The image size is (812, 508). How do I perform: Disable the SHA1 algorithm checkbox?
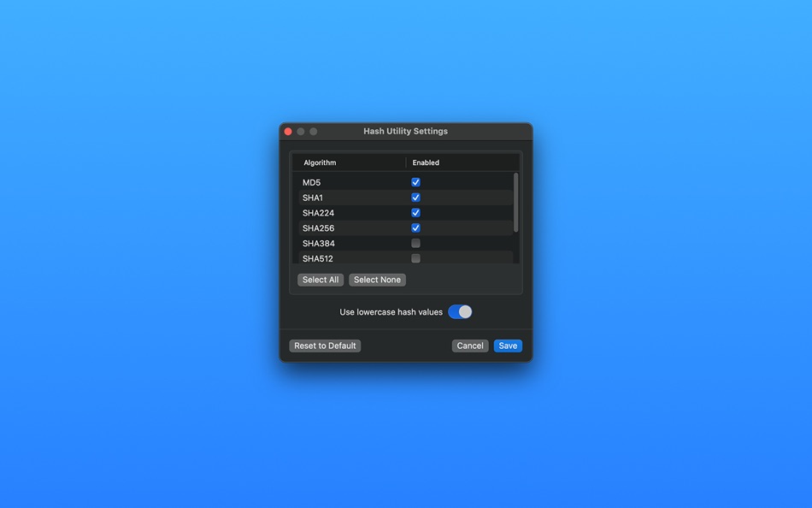coord(415,197)
